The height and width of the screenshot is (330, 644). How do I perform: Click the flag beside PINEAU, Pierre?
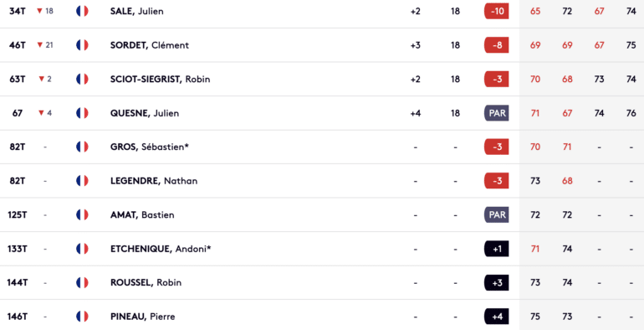coord(82,317)
